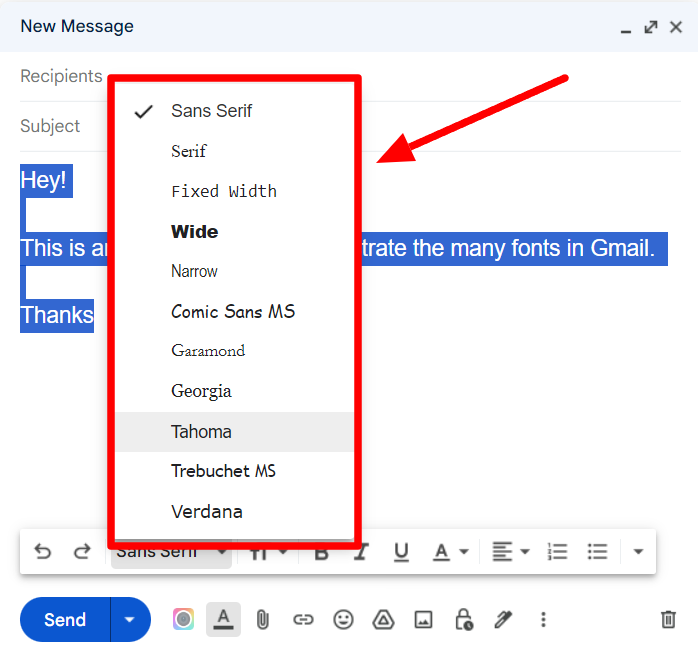Insert a photo

click(423, 620)
